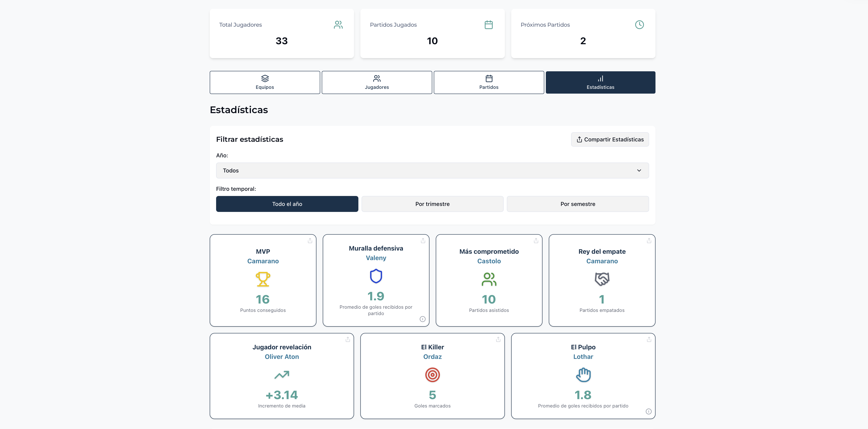Click the Total Jugadores summary card
The height and width of the screenshot is (429, 868).
pyautogui.click(x=282, y=34)
